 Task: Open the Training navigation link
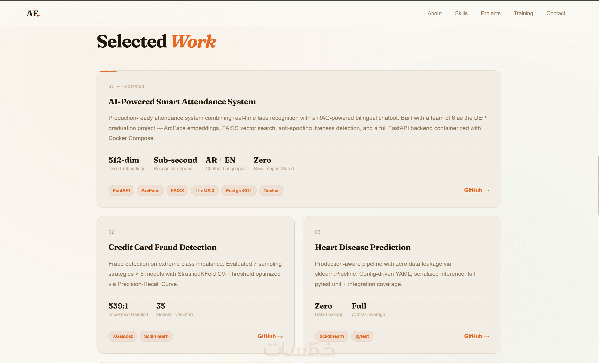523,13
